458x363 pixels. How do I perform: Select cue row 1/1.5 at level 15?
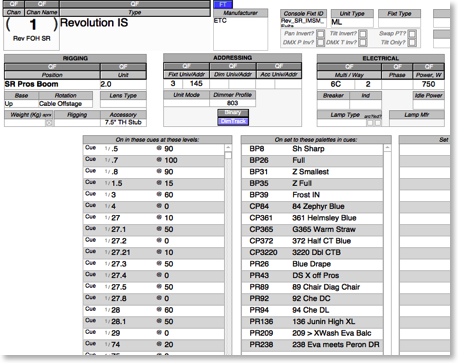point(154,183)
